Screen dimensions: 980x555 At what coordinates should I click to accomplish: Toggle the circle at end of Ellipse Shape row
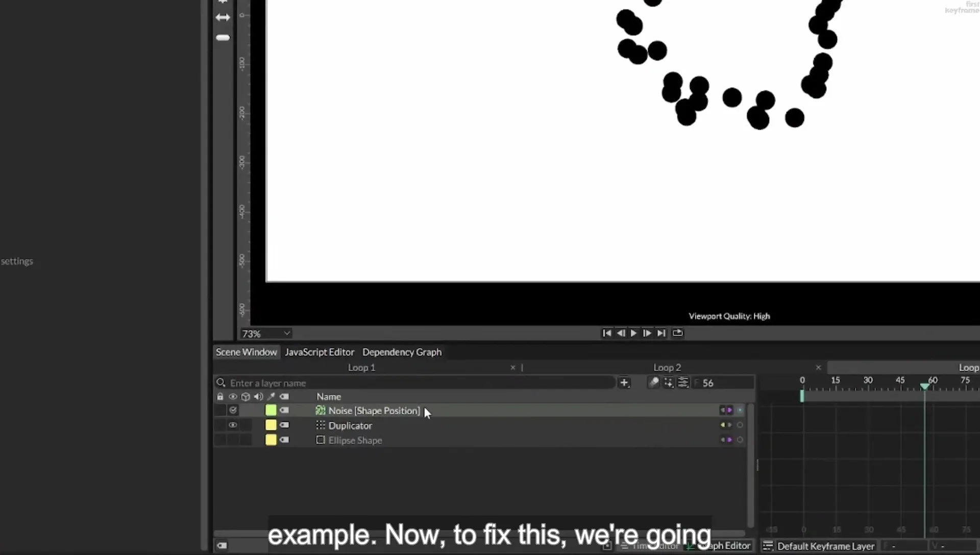740,440
